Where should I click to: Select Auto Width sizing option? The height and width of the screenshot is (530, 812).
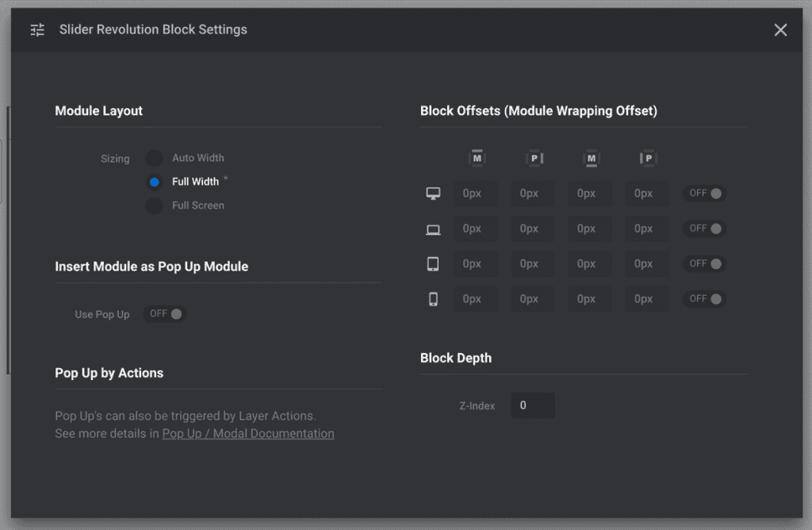coord(155,158)
